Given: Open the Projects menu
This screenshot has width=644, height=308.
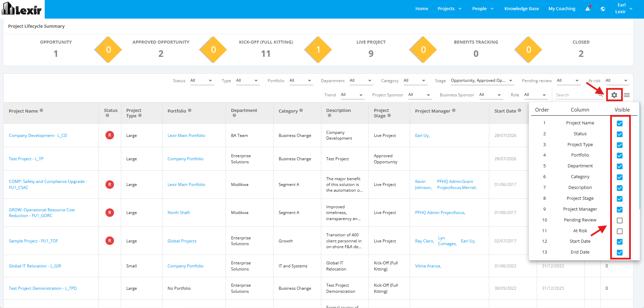Looking at the screenshot, I should (x=449, y=9).
